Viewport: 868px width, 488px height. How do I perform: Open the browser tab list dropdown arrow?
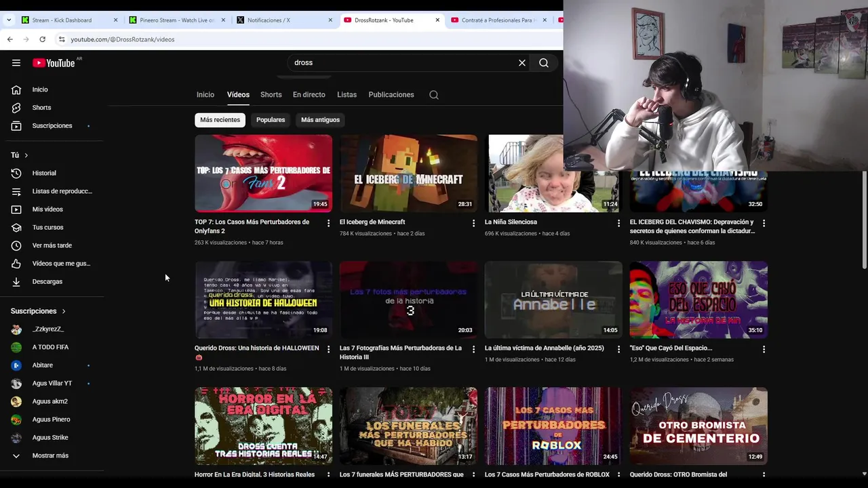coord(9,20)
